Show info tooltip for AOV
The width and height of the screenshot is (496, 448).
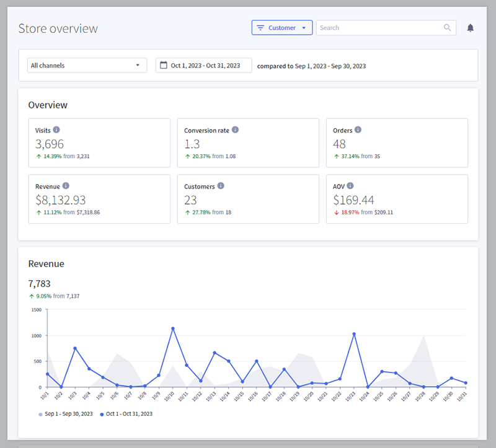[350, 186]
